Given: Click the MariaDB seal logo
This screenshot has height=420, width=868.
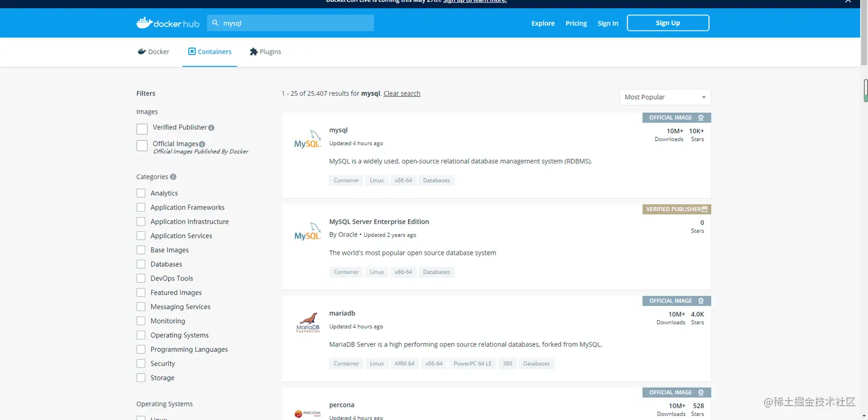Looking at the screenshot, I should point(308,323).
